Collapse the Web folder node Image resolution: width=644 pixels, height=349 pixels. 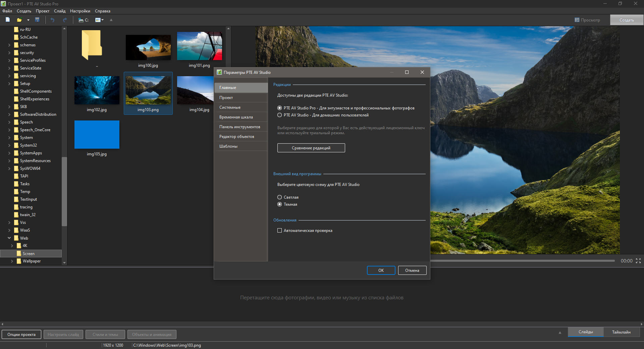pos(9,238)
